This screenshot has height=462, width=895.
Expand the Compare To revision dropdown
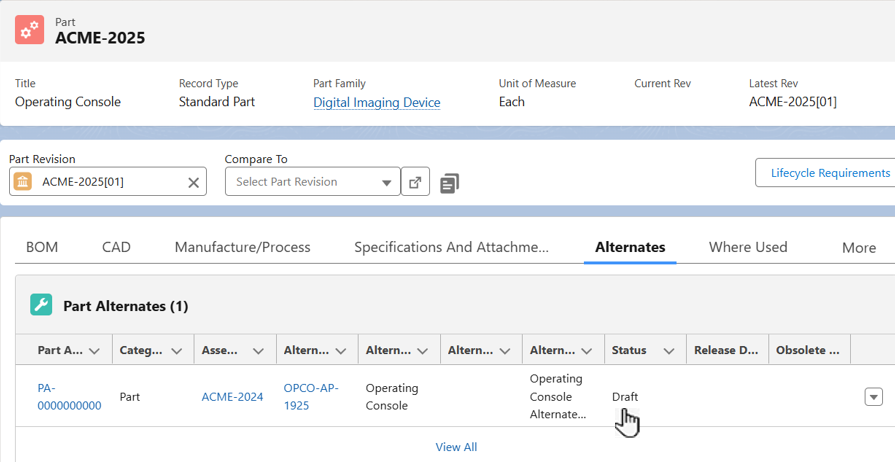[387, 182]
